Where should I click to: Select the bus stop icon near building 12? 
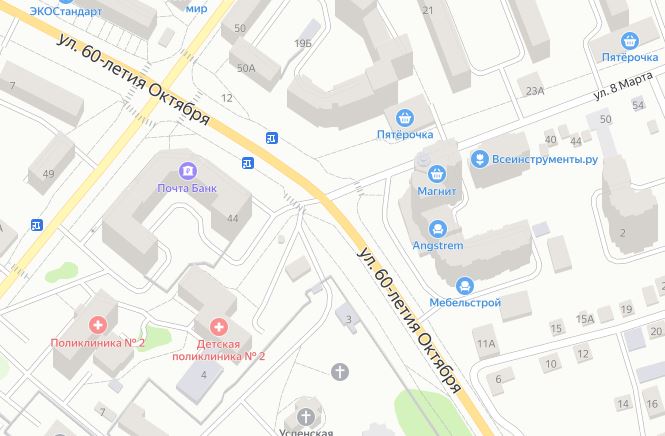pyautogui.click(x=272, y=138)
